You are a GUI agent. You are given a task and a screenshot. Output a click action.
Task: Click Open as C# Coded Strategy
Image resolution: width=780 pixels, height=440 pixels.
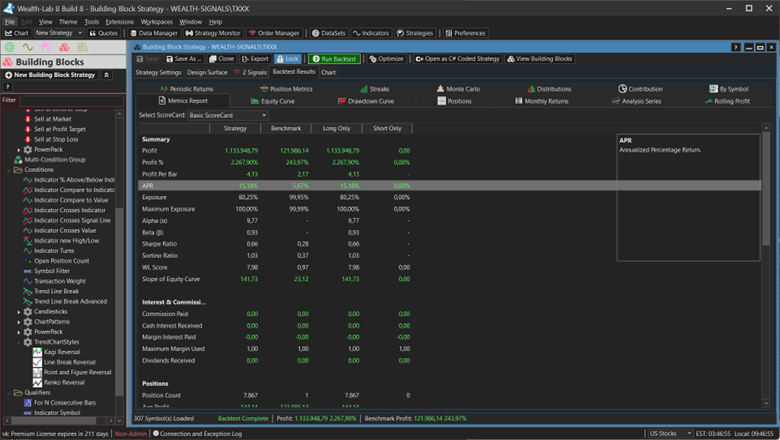pyautogui.click(x=457, y=59)
